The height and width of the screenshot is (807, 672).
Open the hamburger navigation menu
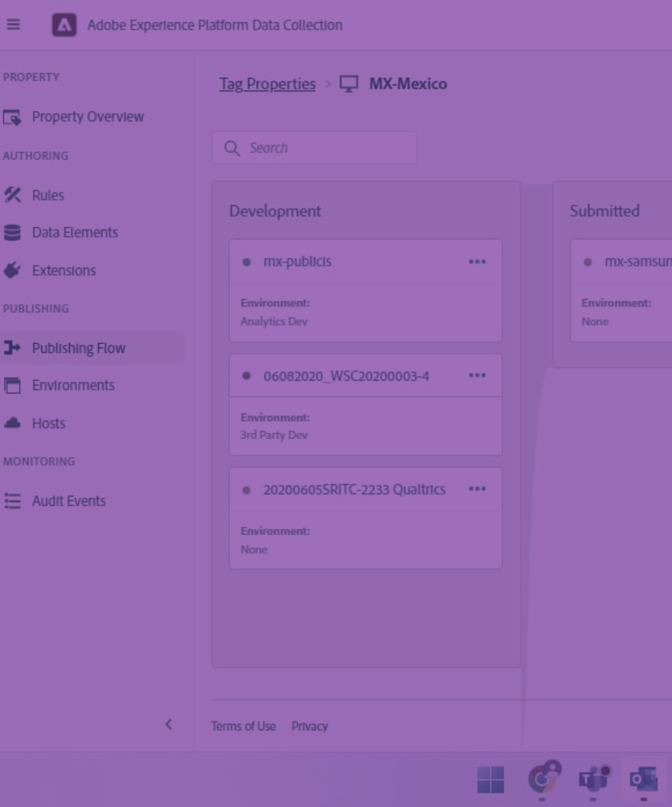pyautogui.click(x=13, y=25)
